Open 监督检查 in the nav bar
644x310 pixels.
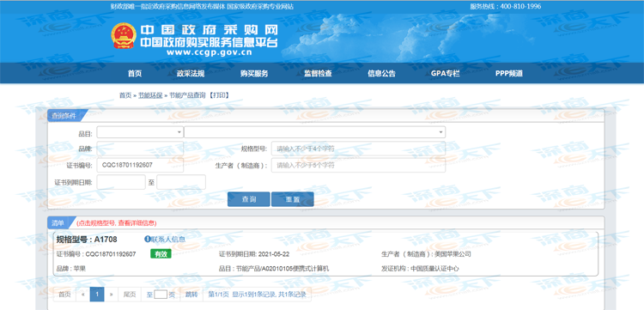click(x=318, y=74)
